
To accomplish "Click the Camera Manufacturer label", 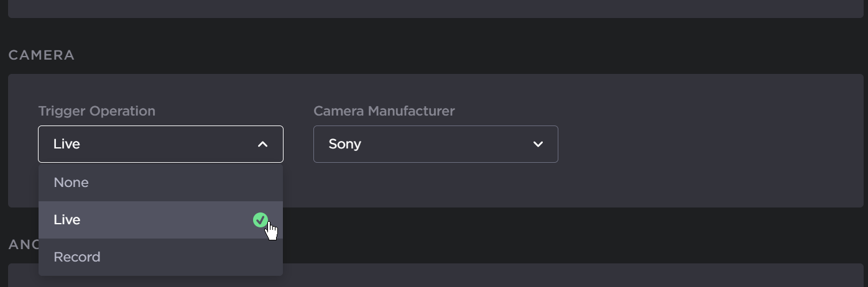I will point(384,111).
